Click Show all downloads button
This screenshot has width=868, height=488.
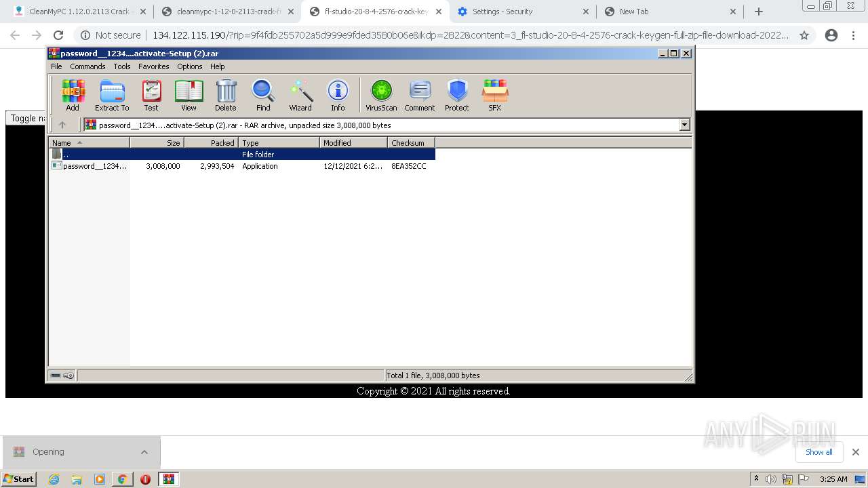819,452
